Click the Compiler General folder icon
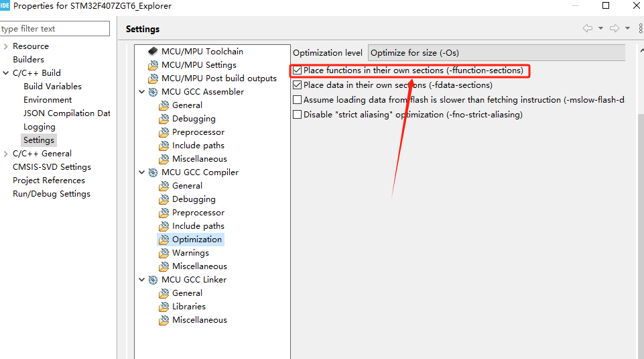Screen dimensions: 644x359 164,186
